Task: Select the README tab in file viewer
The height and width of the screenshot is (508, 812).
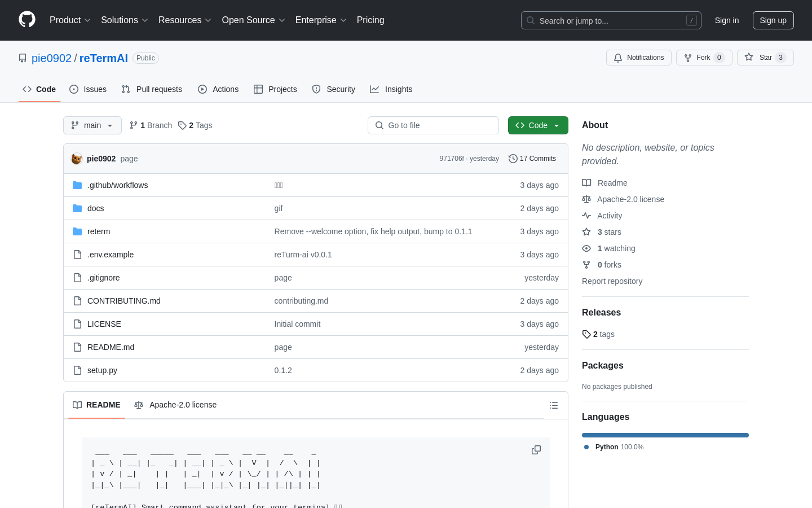Action: 96,405
